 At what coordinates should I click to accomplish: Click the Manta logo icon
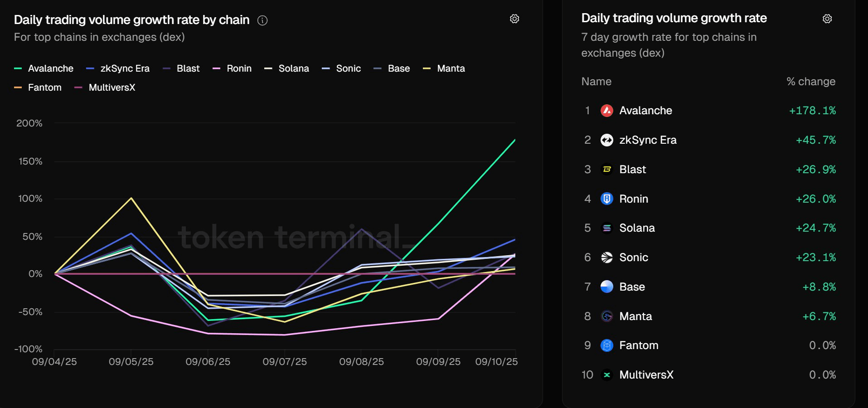pyautogui.click(x=607, y=316)
